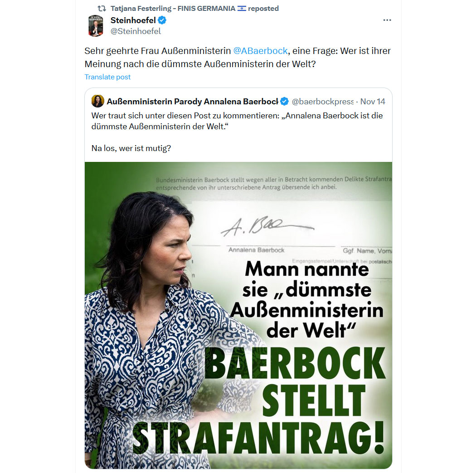
Task: Open the quoted Baerbock parody avatar
Action: 98,101
